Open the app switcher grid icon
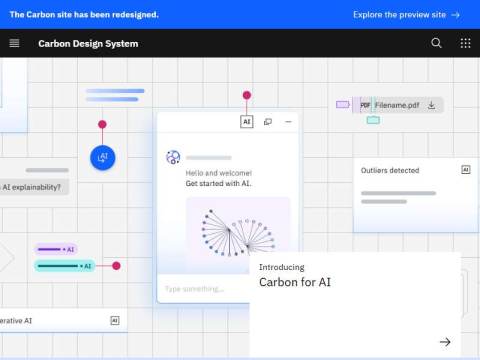Image resolution: width=480 pixels, height=360 pixels. click(465, 43)
